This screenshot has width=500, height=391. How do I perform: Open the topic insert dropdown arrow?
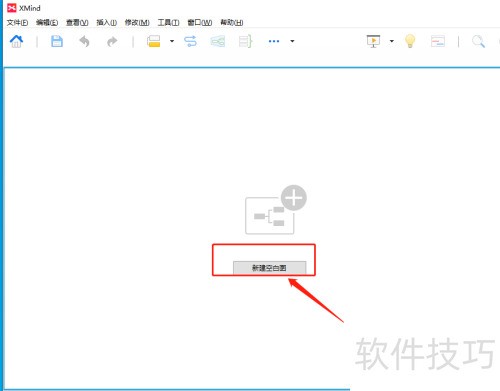(x=172, y=41)
